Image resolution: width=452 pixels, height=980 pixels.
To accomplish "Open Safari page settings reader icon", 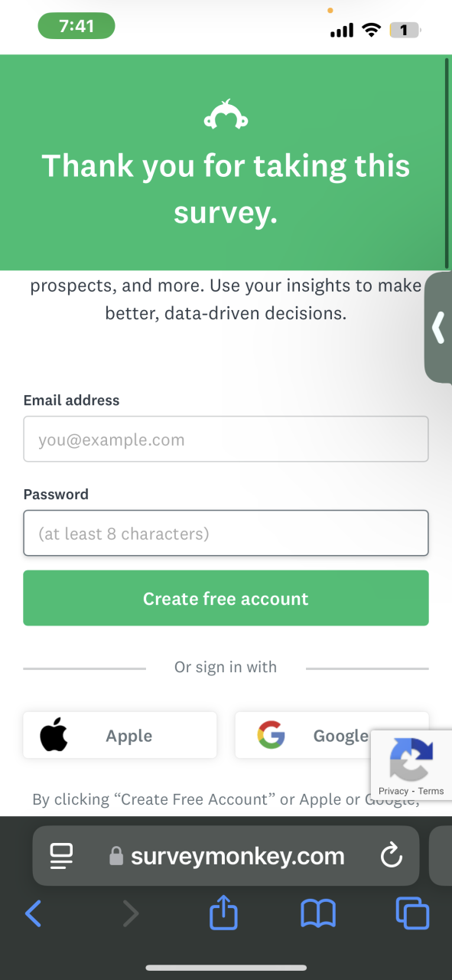I will [x=61, y=855].
